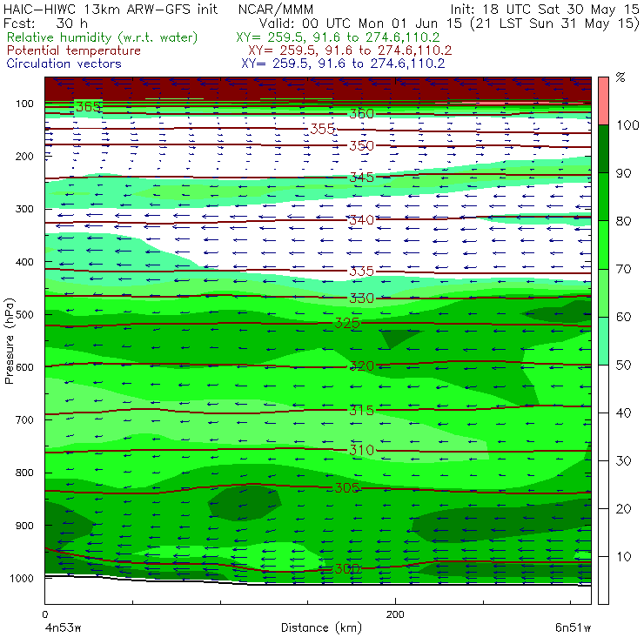Click the 365 potential temperature contour label
644x644 pixels.
pos(88,107)
